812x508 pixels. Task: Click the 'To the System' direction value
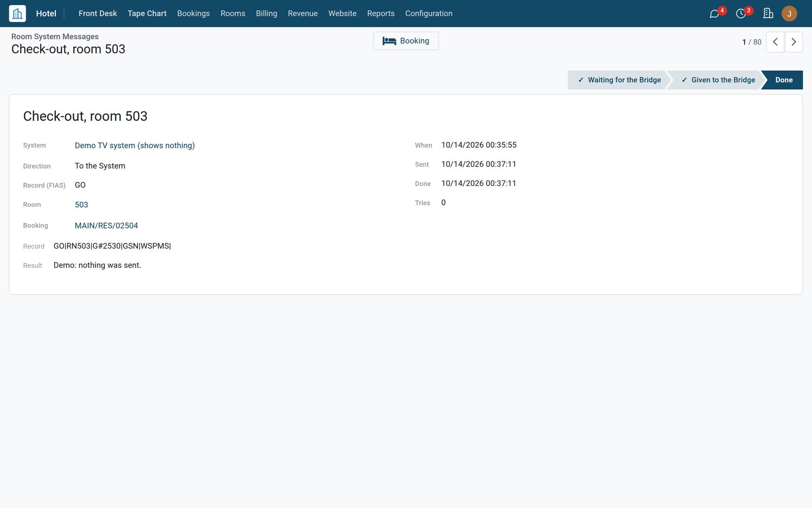click(100, 166)
